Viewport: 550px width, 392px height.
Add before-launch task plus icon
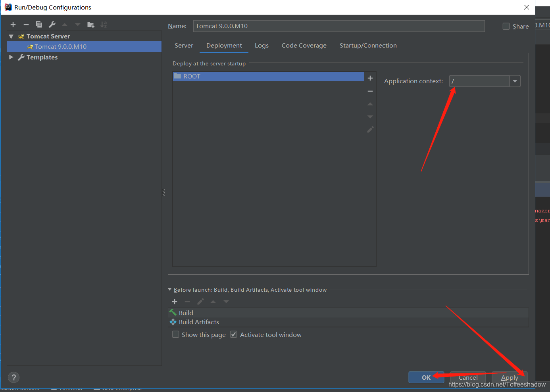(175, 302)
